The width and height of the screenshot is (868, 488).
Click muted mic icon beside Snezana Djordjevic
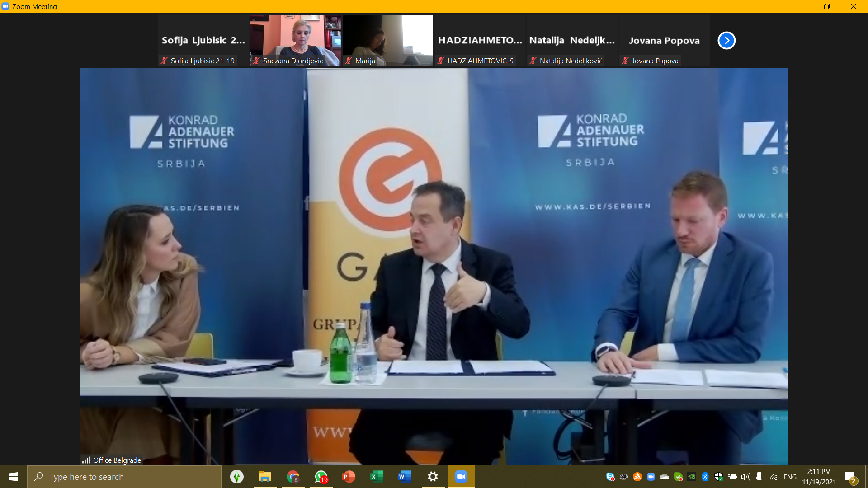point(257,61)
